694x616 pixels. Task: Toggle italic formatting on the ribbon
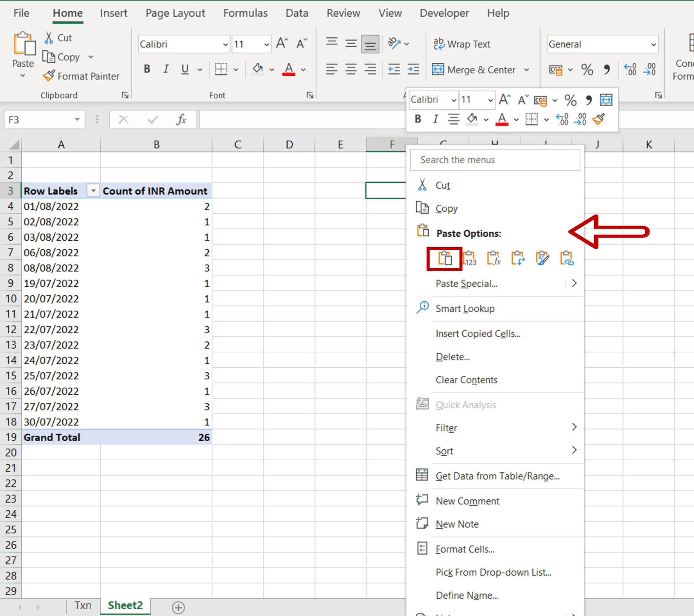[166, 69]
